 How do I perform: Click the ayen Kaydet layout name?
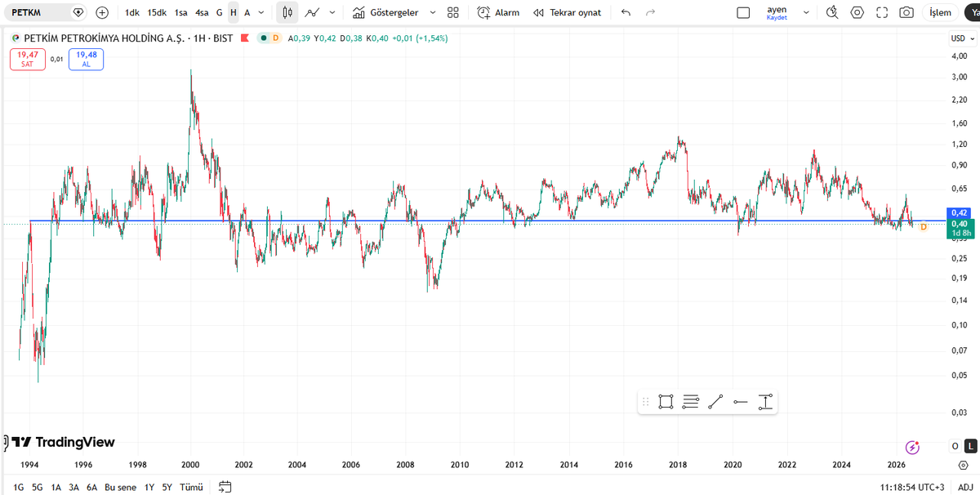pos(777,12)
